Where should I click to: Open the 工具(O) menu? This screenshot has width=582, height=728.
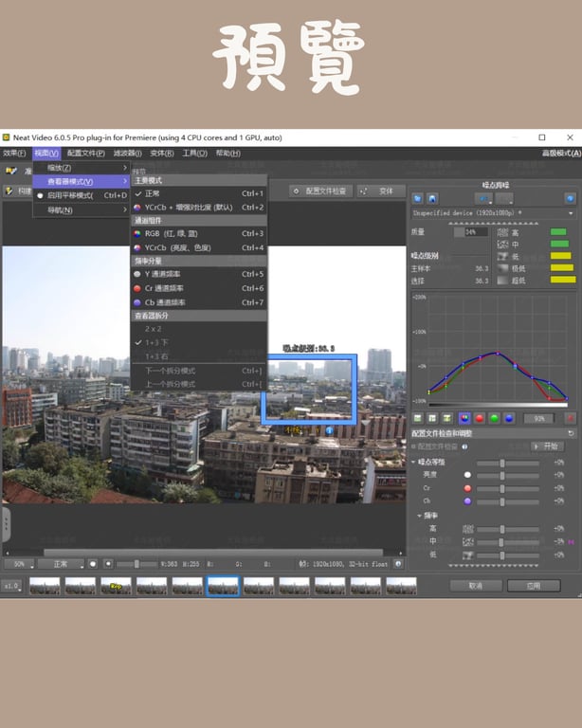click(194, 154)
